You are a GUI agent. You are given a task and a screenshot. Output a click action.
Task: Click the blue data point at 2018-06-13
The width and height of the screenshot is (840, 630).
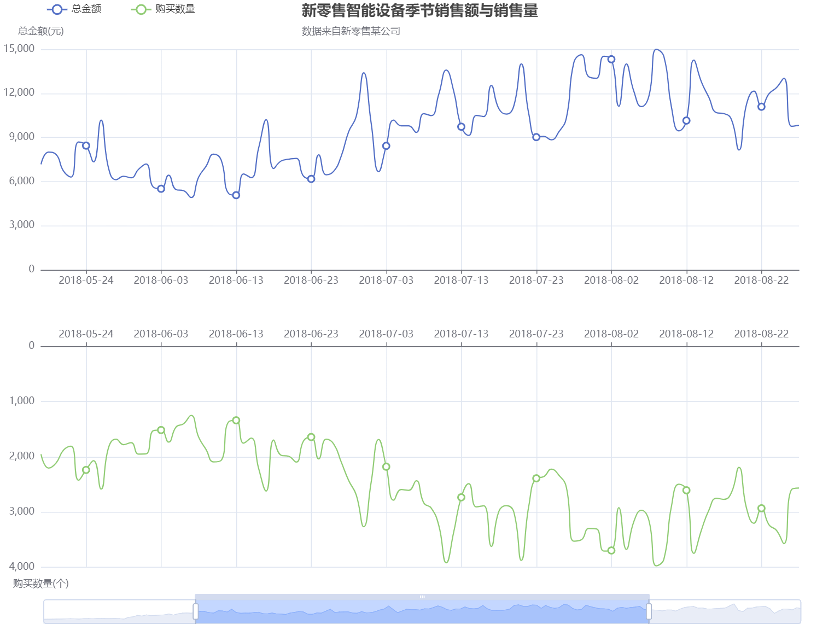(236, 195)
